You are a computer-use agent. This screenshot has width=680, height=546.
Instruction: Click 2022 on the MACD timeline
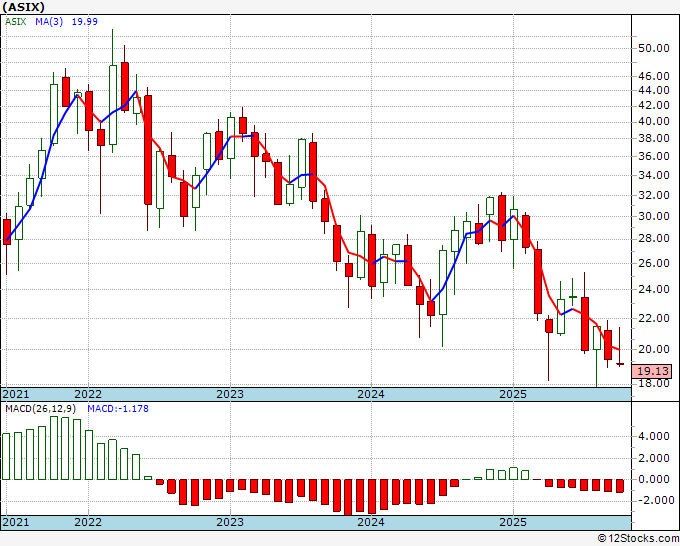(88, 522)
